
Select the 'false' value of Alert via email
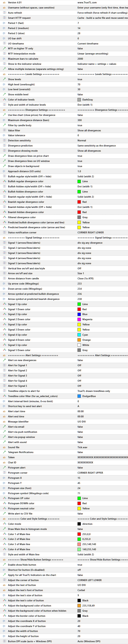(x=80, y=427)
